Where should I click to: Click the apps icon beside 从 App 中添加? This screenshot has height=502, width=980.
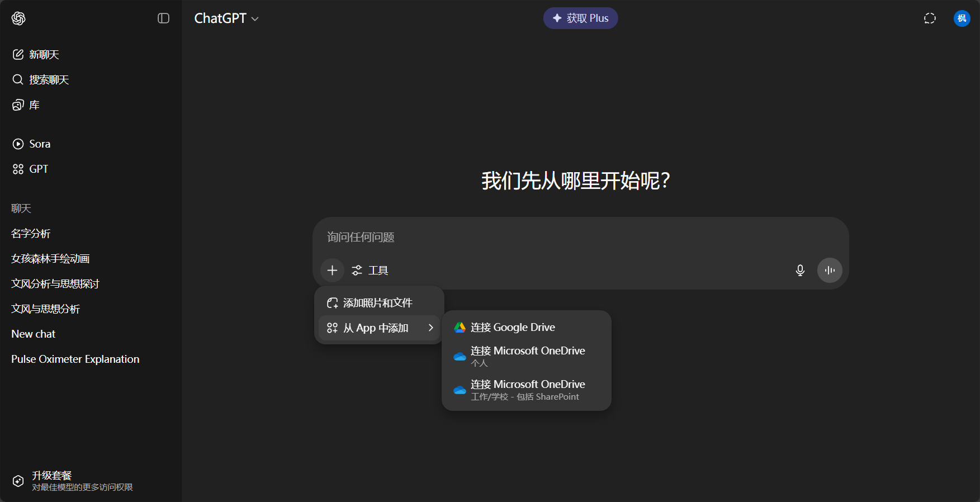click(332, 328)
